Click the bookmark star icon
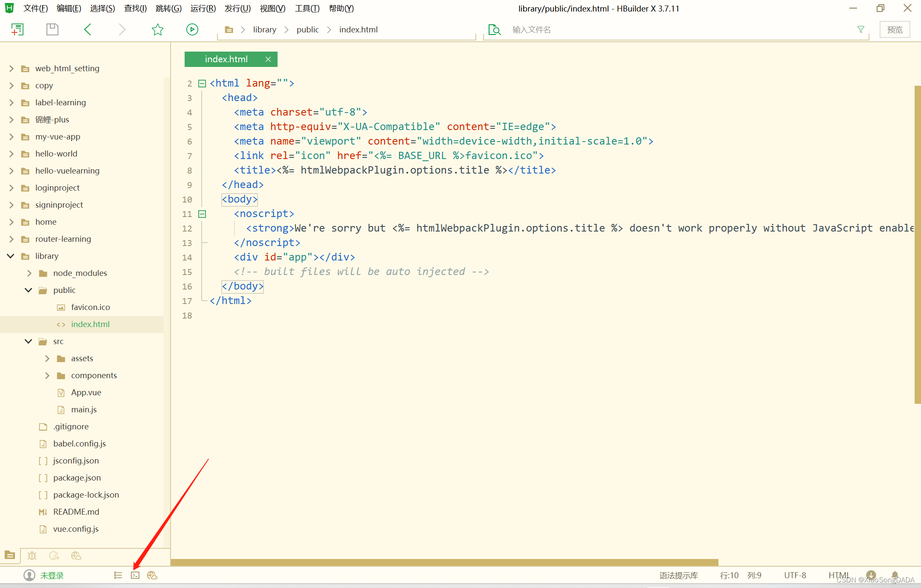Image resolution: width=921 pixels, height=588 pixels. tap(157, 29)
